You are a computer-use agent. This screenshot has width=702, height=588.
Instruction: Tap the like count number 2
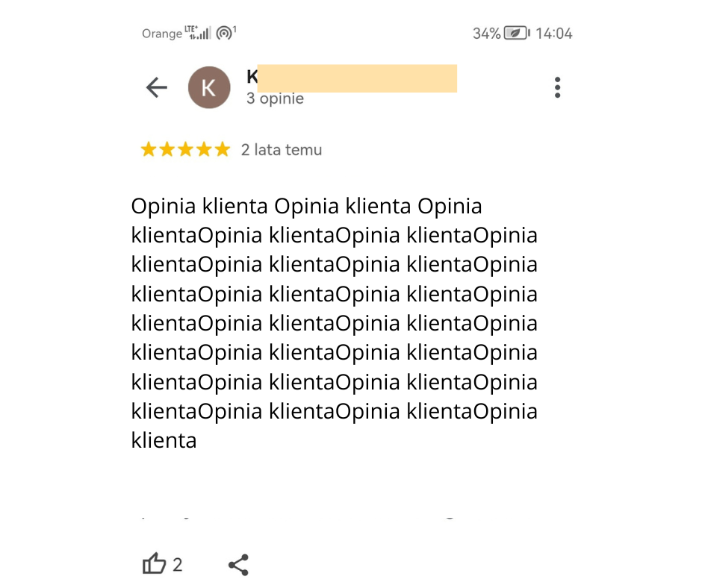click(178, 565)
